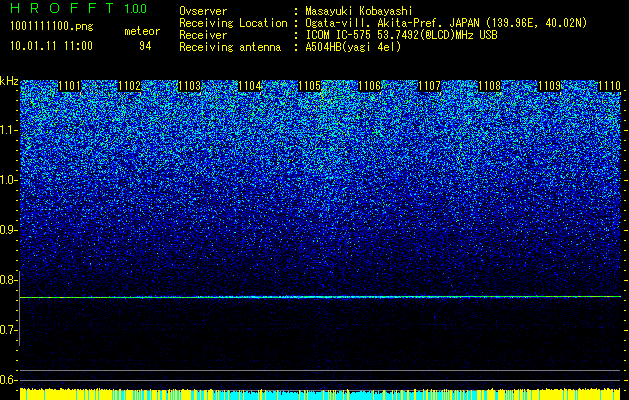Viewport: 629px width, 400px height.
Task: Click the kHz axis unit label
Action: [9, 81]
